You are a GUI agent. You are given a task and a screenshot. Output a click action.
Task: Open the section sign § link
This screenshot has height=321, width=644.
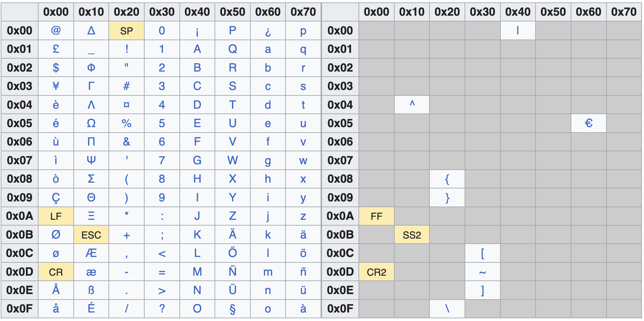[x=233, y=309]
